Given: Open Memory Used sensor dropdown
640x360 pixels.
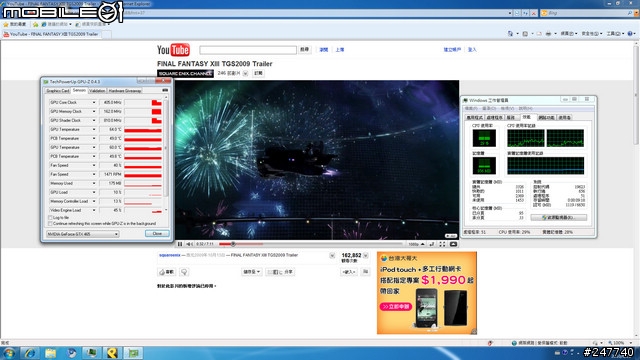Looking at the screenshot, I should tap(94, 183).
